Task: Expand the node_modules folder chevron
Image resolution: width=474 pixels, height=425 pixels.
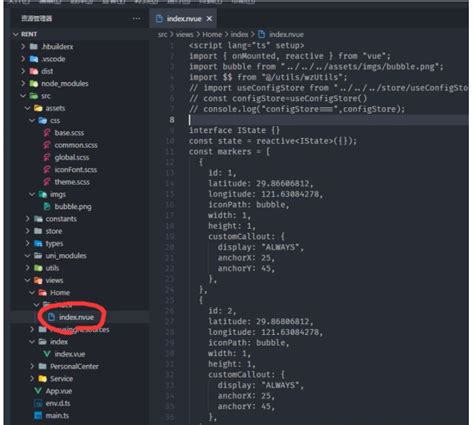Action: click(23, 84)
